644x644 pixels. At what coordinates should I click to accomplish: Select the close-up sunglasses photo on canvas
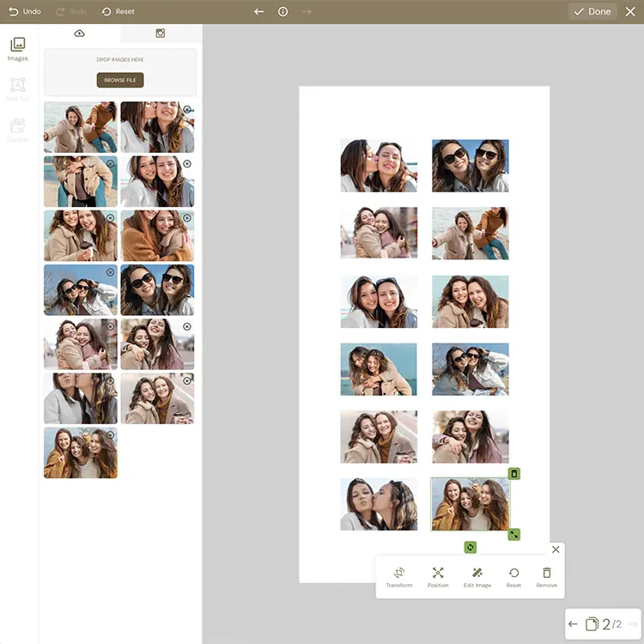471,166
